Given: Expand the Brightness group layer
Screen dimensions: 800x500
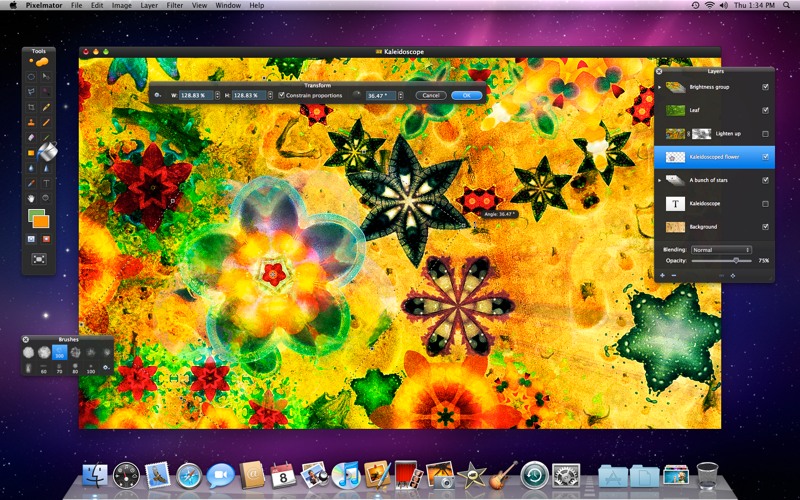Looking at the screenshot, I should coord(660,87).
